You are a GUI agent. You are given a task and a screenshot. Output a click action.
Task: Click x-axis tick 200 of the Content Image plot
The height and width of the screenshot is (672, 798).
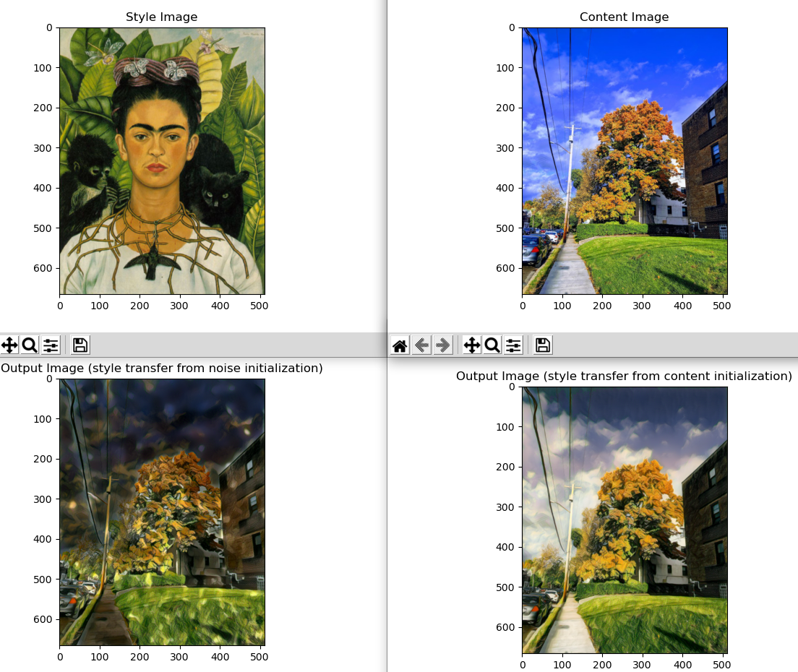click(x=602, y=306)
